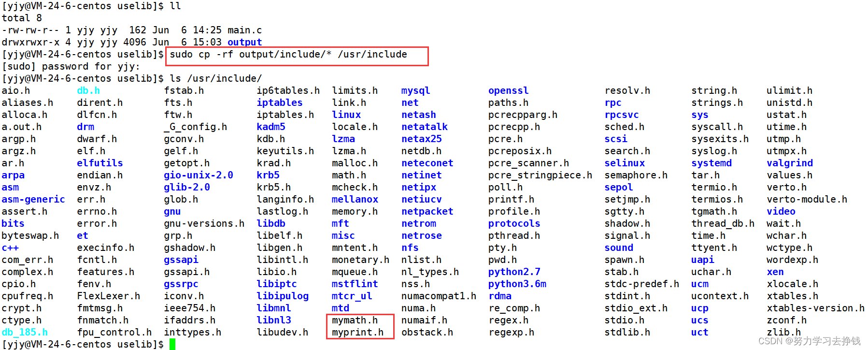Click 'unistd.h' file name
Screen dimensions: 868x350
(x=789, y=103)
